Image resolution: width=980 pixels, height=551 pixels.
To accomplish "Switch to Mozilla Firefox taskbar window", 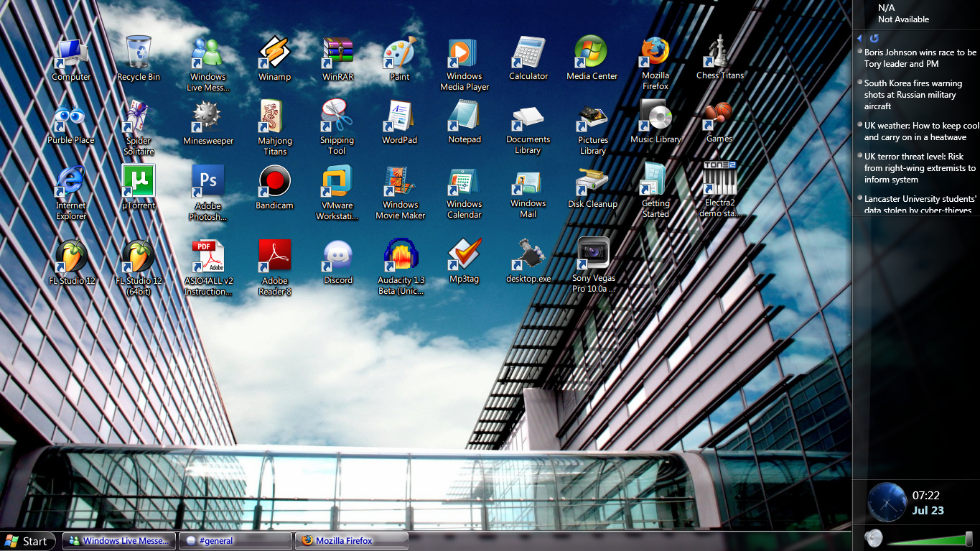I will [x=352, y=541].
